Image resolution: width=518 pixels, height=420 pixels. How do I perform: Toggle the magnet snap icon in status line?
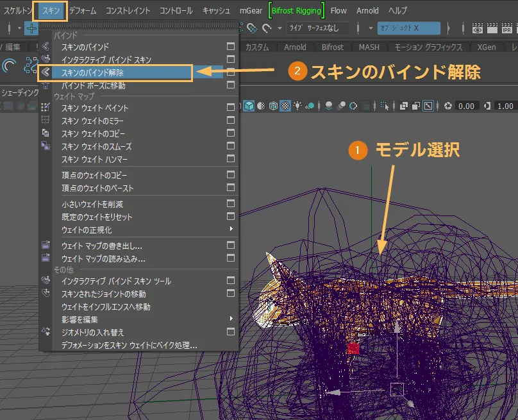[x=267, y=28]
